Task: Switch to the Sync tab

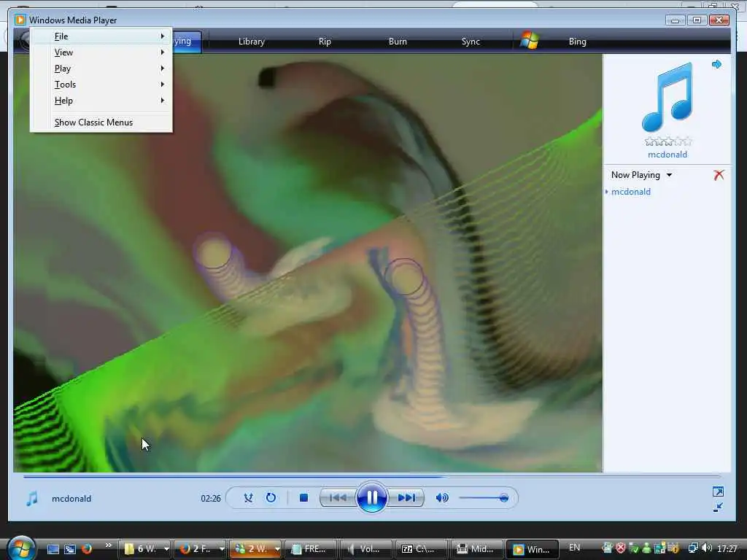Action: (x=471, y=42)
